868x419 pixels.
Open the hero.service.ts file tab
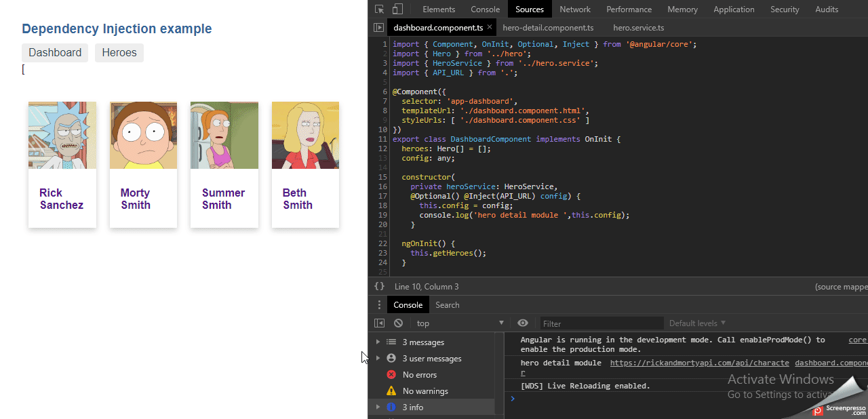(638, 28)
